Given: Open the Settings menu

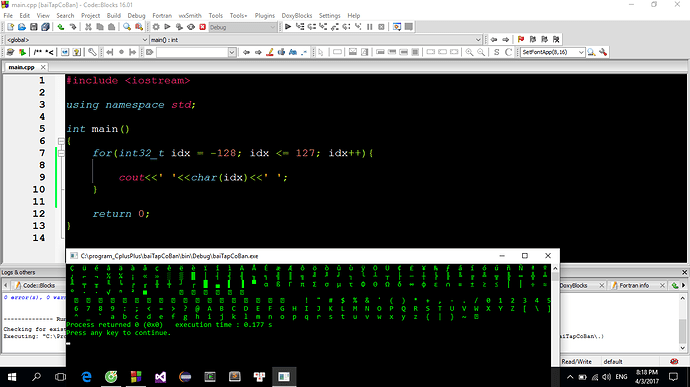Looking at the screenshot, I should (330, 15).
